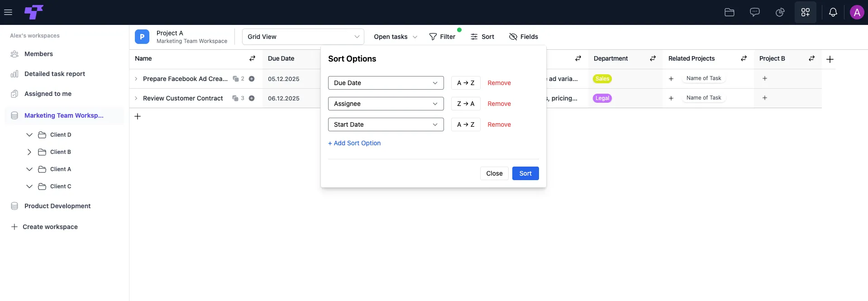Click the Department column swap icon
868x301 pixels.
(x=653, y=58)
